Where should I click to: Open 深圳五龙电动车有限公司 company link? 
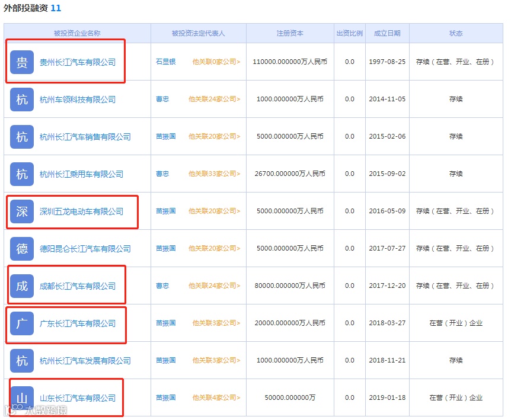[x=81, y=211]
